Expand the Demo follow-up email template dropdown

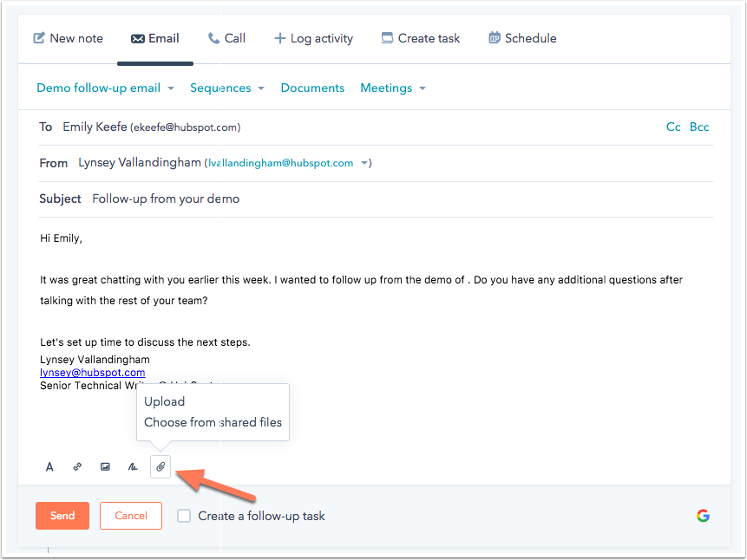(x=105, y=88)
